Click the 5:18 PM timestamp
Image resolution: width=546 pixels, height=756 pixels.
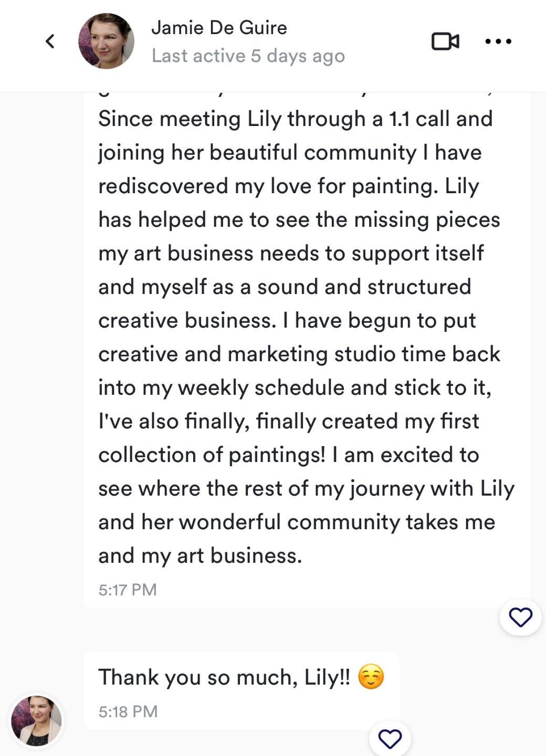128,711
